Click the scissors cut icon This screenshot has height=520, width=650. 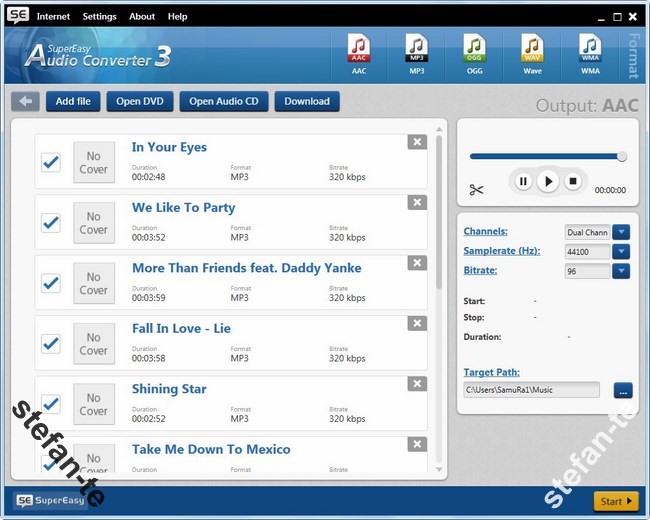pos(476,190)
